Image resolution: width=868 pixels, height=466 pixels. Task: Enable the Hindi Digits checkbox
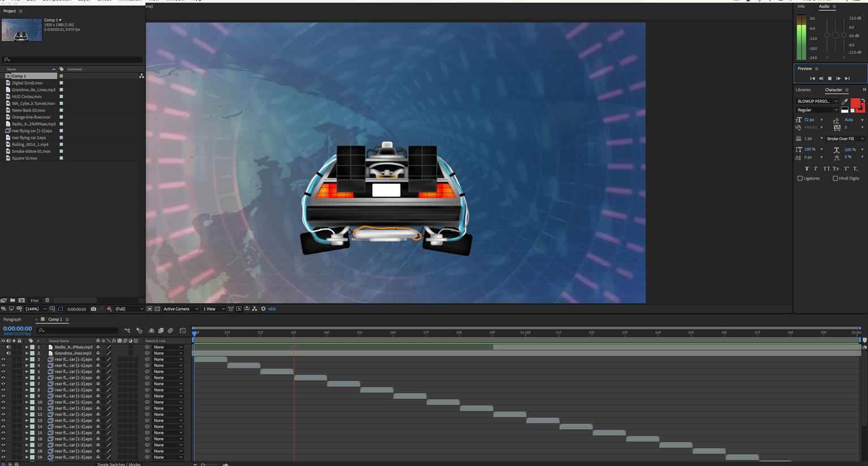click(835, 178)
